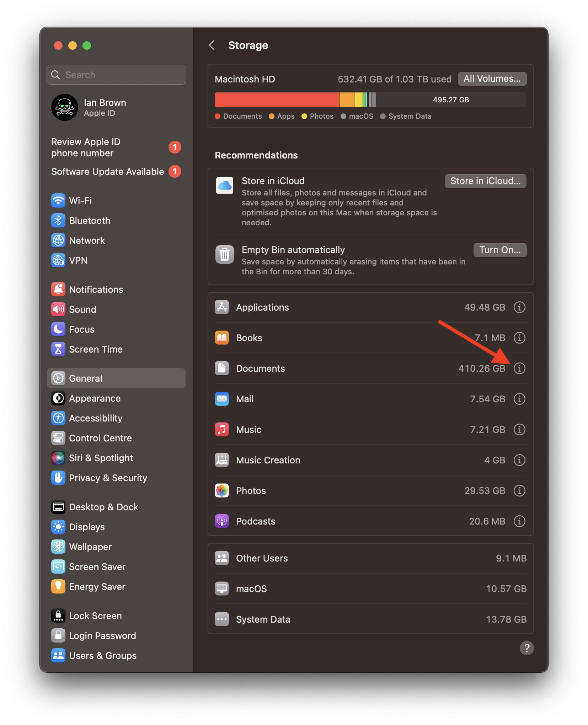Open Bluetooth settings
The image size is (588, 725).
(x=116, y=221)
